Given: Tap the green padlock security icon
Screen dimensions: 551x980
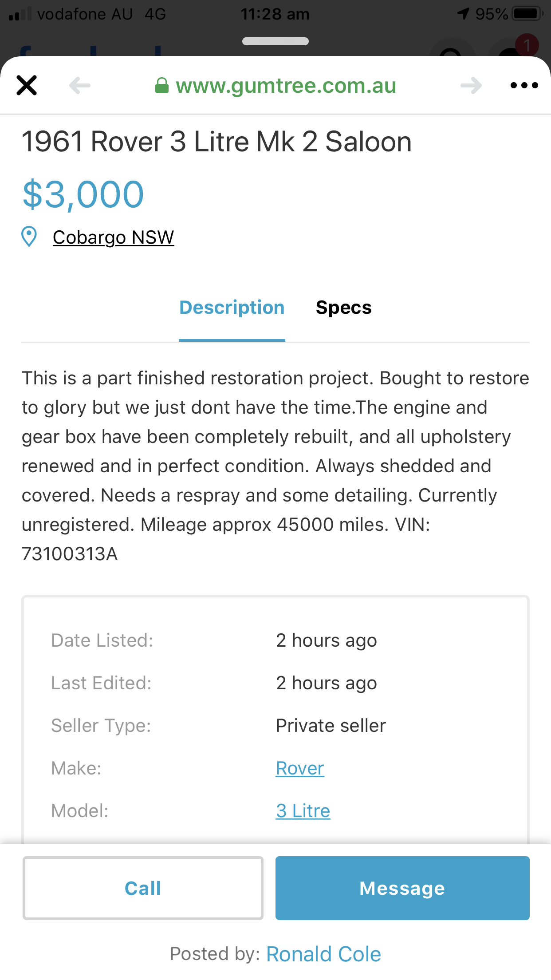Looking at the screenshot, I should coord(162,86).
